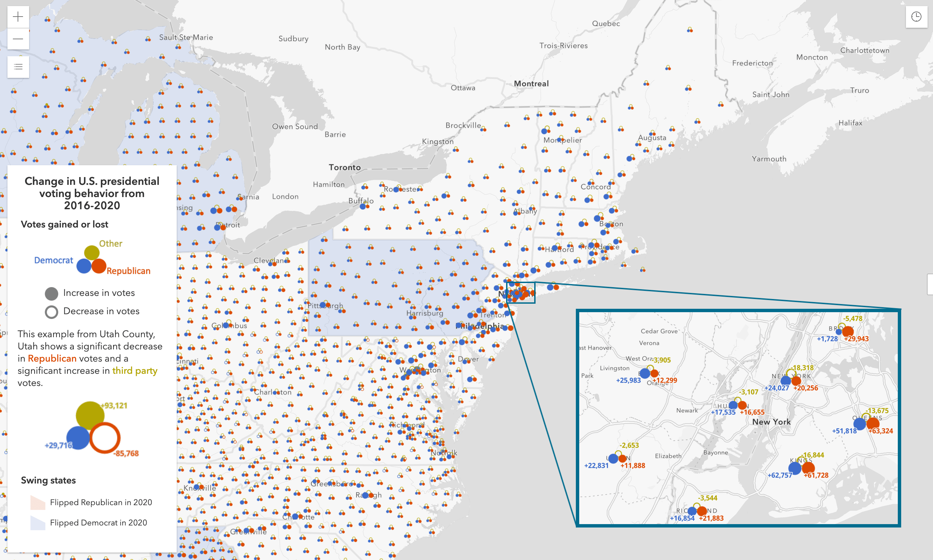Click the Flipped Democrat in 2020 swatch
This screenshot has height=560, width=933.
click(x=38, y=523)
